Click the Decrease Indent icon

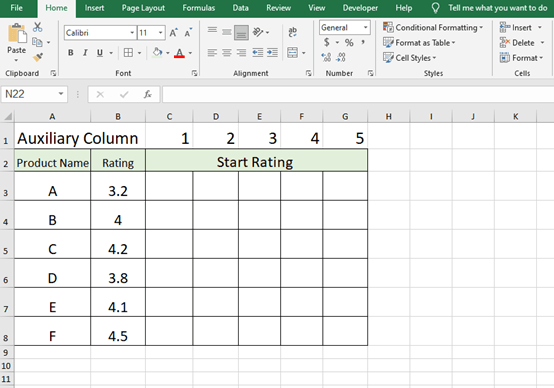(x=258, y=53)
